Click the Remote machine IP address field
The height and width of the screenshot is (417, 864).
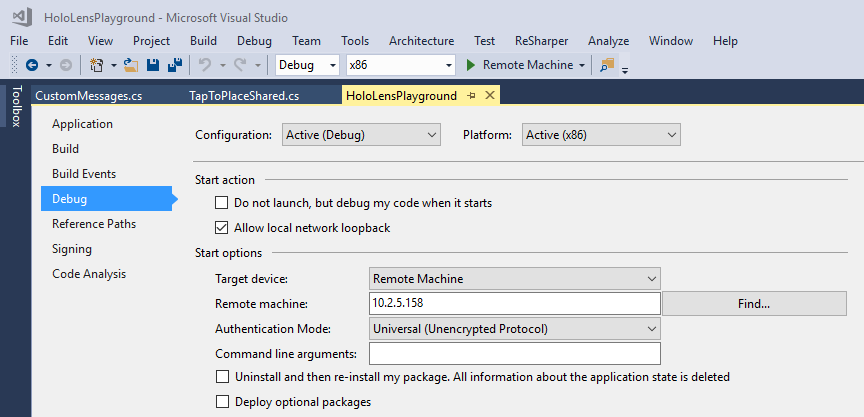coord(515,304)
